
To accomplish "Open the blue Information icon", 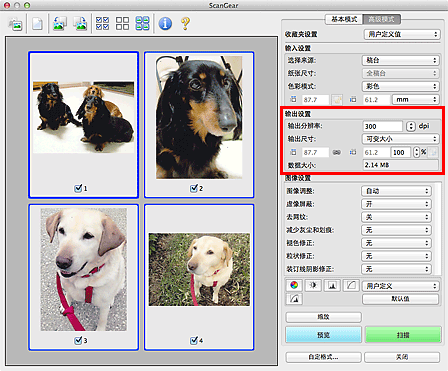I will coord(165,24).
